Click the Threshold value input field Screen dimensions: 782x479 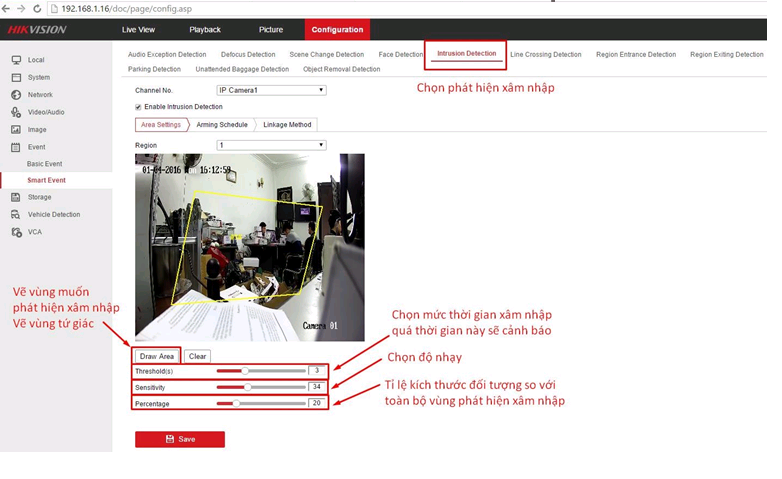pos(317,370)
